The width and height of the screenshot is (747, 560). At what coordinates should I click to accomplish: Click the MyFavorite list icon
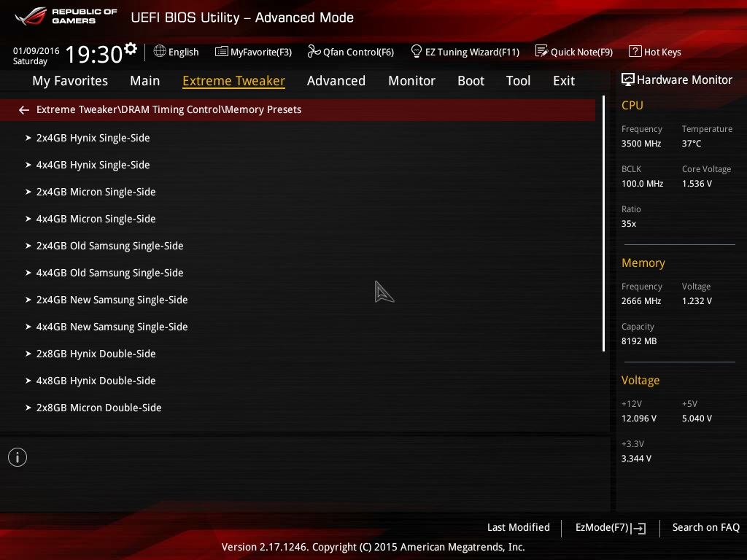[x=222, y=52]
